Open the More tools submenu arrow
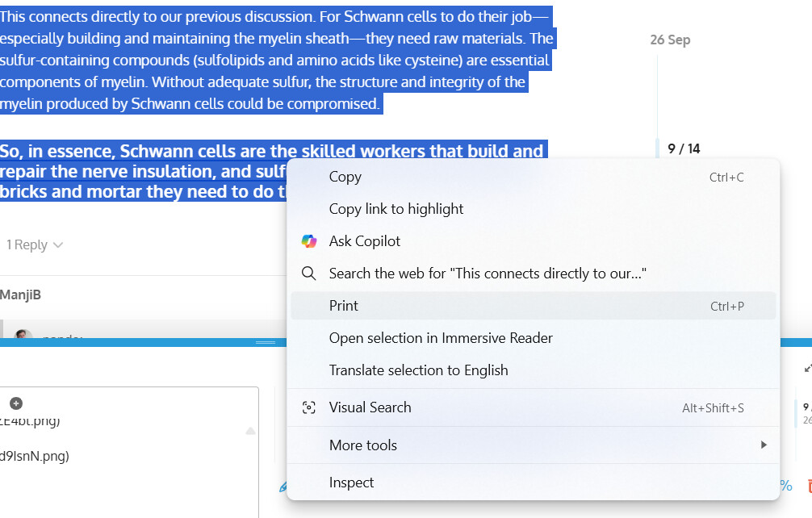This screenshot has height=518, width=812. (763, 445)
